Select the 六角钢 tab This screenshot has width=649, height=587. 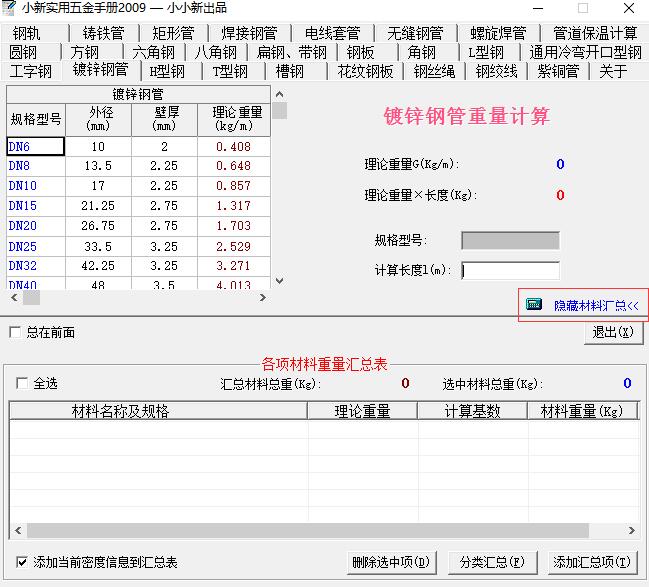[154, 52]
